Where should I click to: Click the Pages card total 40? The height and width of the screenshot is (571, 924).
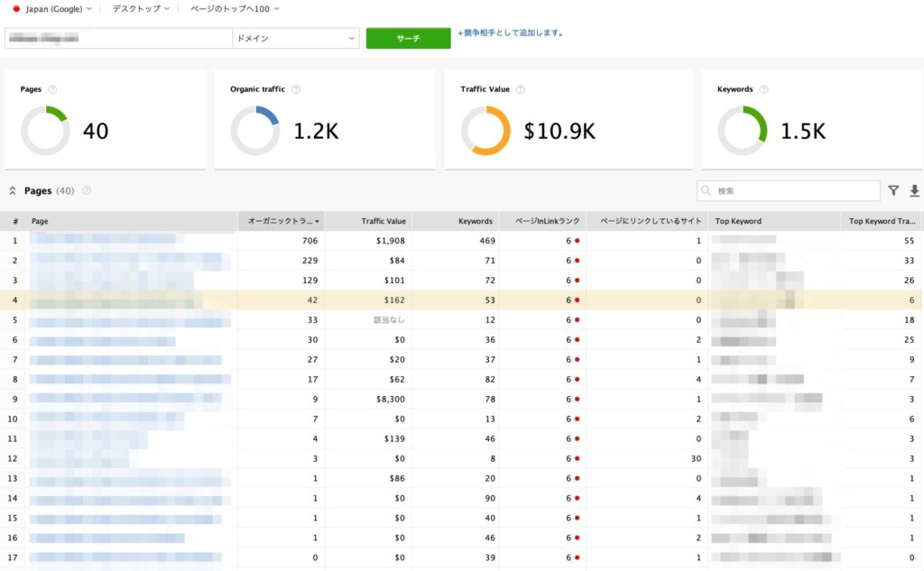pos(96,131)
